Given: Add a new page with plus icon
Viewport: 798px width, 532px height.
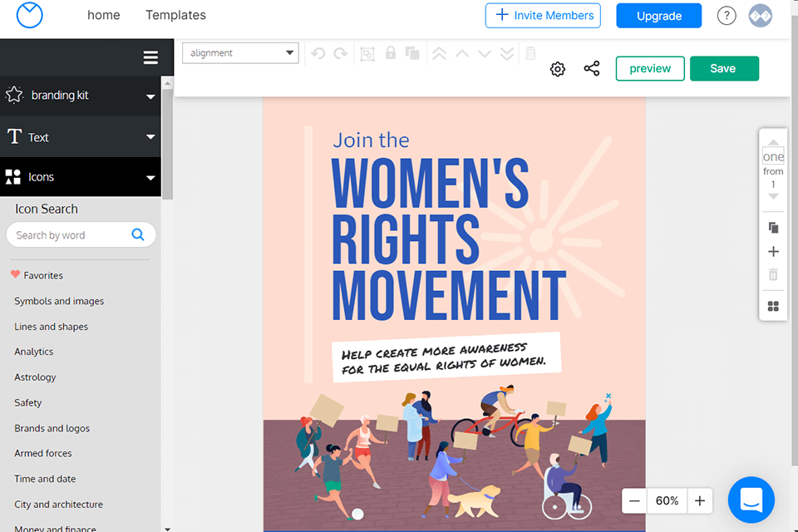Looking at the screenshot, I should coord(773,252).
